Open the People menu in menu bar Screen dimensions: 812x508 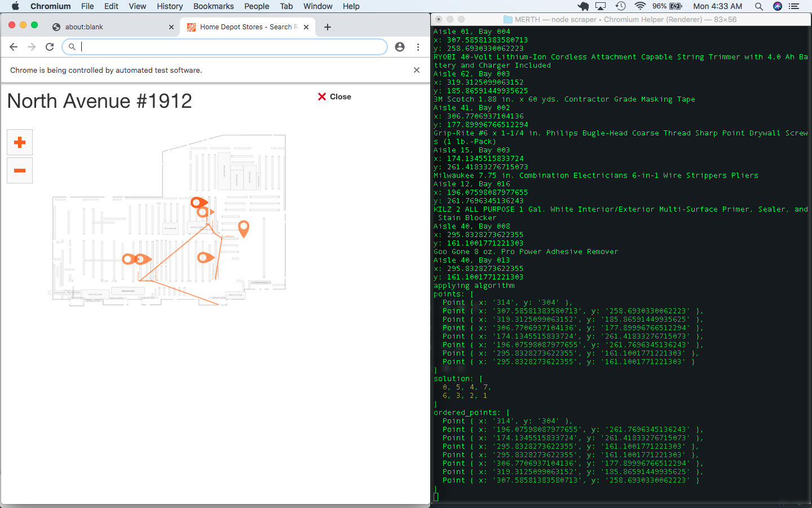[x=257, y=6]
